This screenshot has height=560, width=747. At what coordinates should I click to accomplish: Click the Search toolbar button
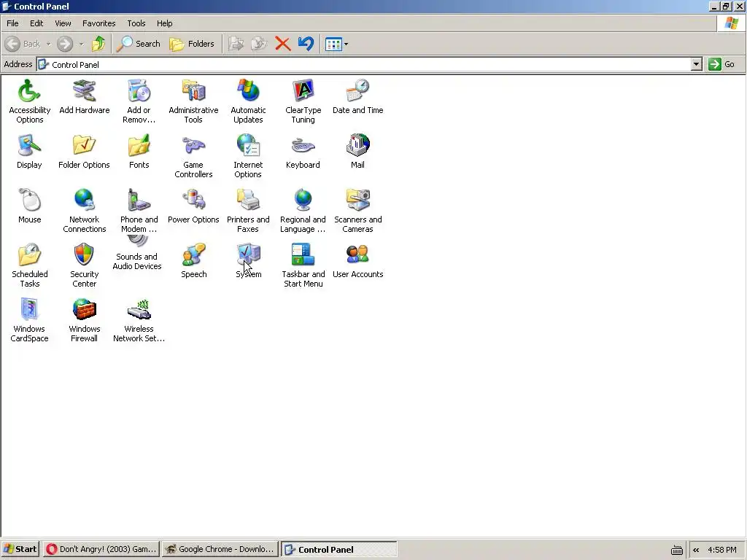[x=138, y=44]
